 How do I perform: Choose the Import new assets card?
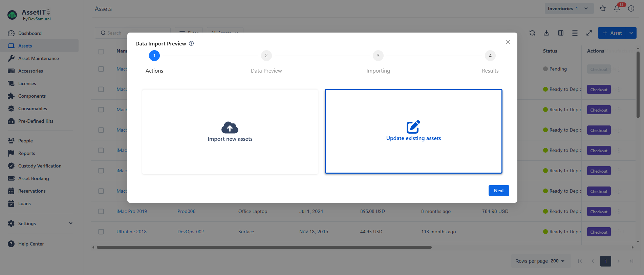pos(230,132)
